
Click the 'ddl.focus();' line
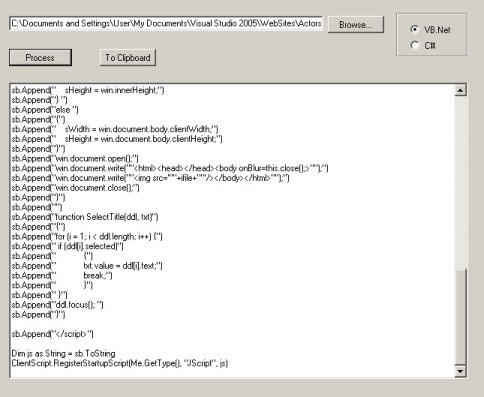coord(57,305)
